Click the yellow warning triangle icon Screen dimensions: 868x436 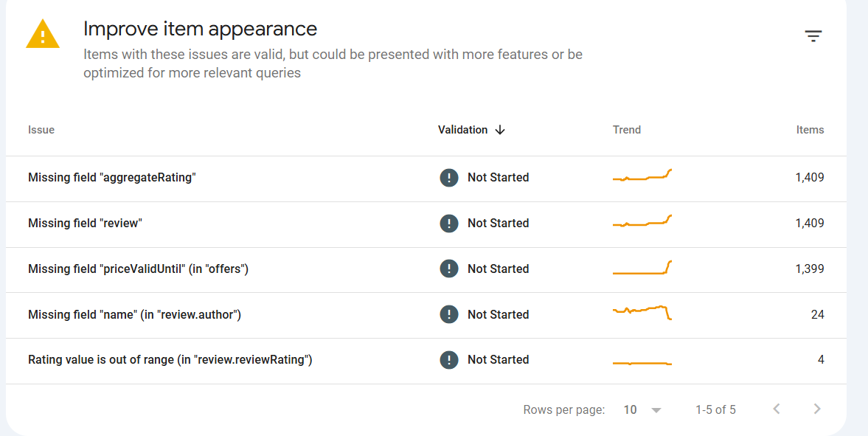coord(43,34)
